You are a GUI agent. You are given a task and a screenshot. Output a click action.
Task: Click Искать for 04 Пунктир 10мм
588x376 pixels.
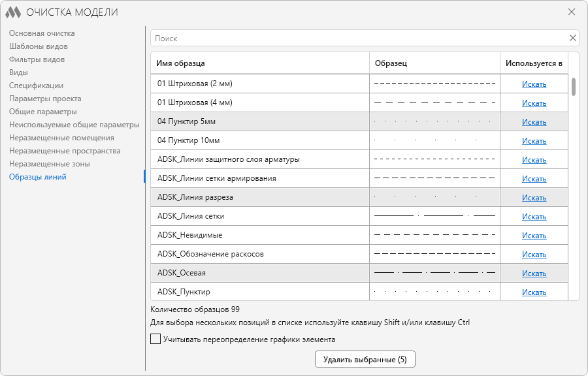534,141
